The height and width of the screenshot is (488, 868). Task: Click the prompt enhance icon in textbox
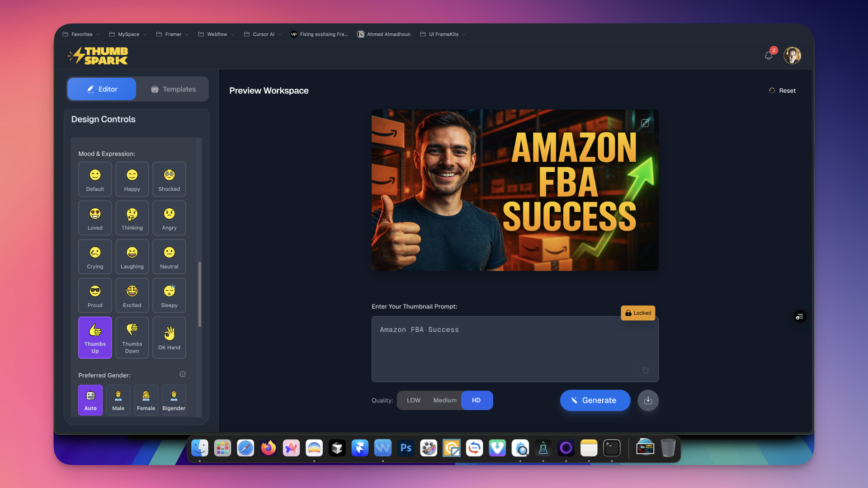(x=646, y=370)
